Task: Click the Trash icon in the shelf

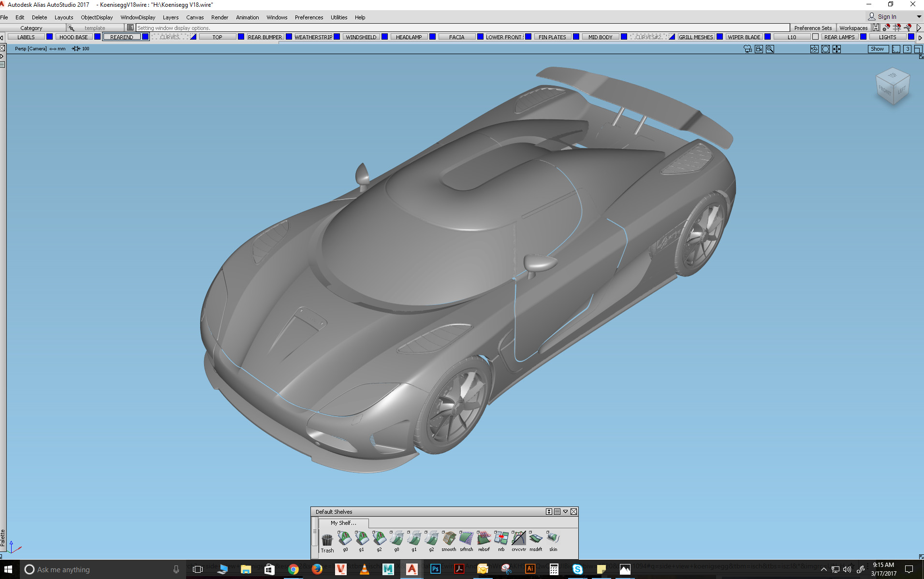Action: click(327, 540)
